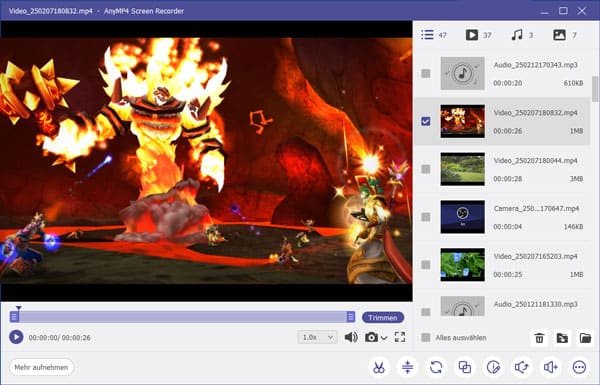Open the scissors clip tool
600x385 pixels.
pos(378,367)
